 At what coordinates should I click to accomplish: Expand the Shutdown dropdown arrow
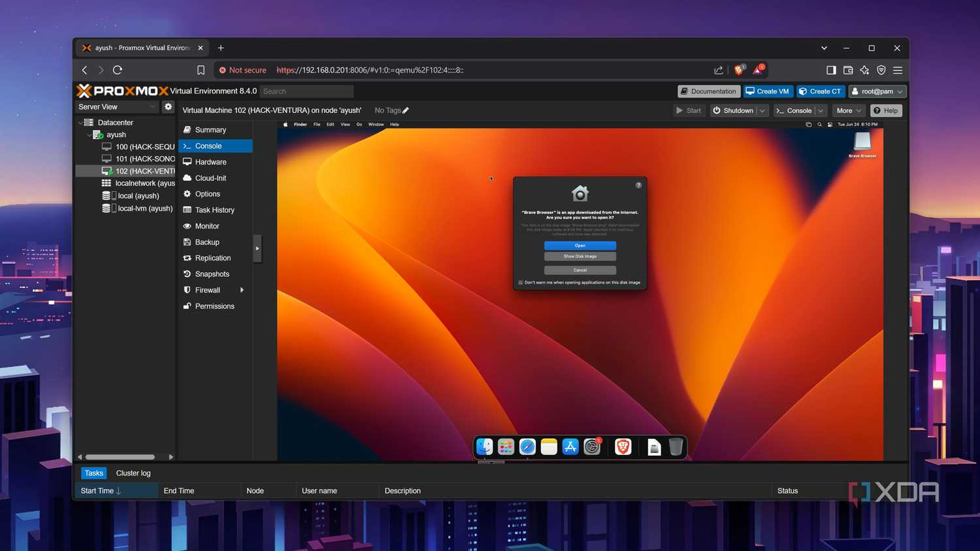[762, 110]
